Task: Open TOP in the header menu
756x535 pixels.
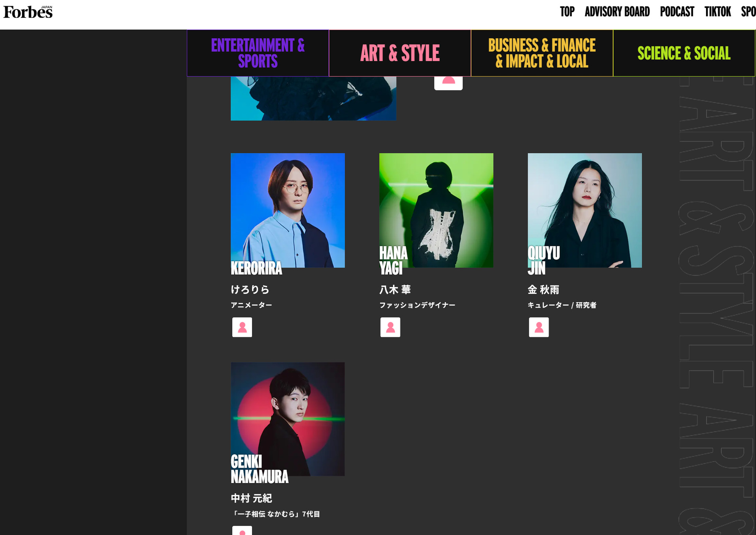Action: [567, 12]
